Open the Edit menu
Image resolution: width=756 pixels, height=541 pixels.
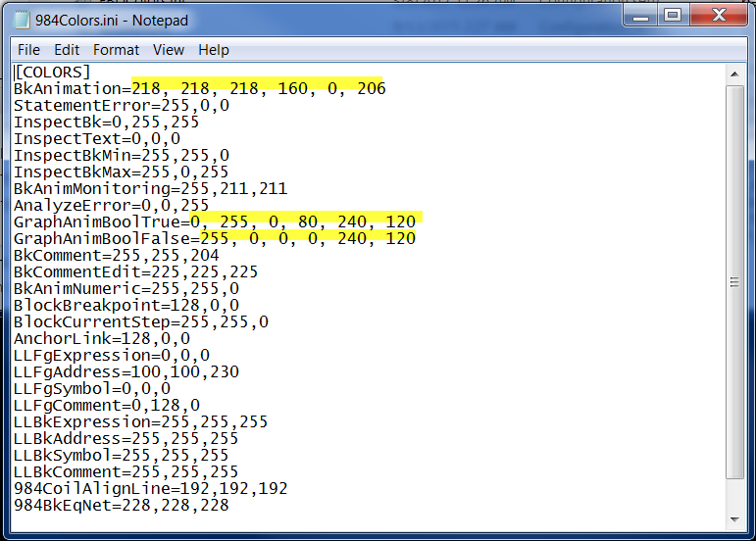[67, 50]
